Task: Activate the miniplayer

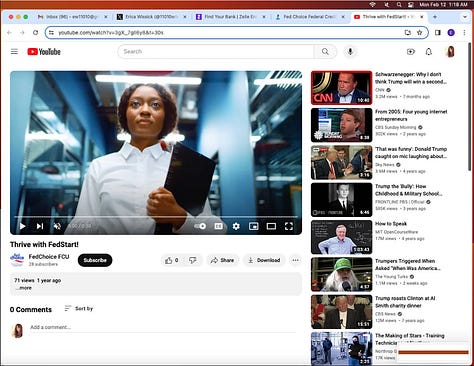Action: [x=254, y=226]
